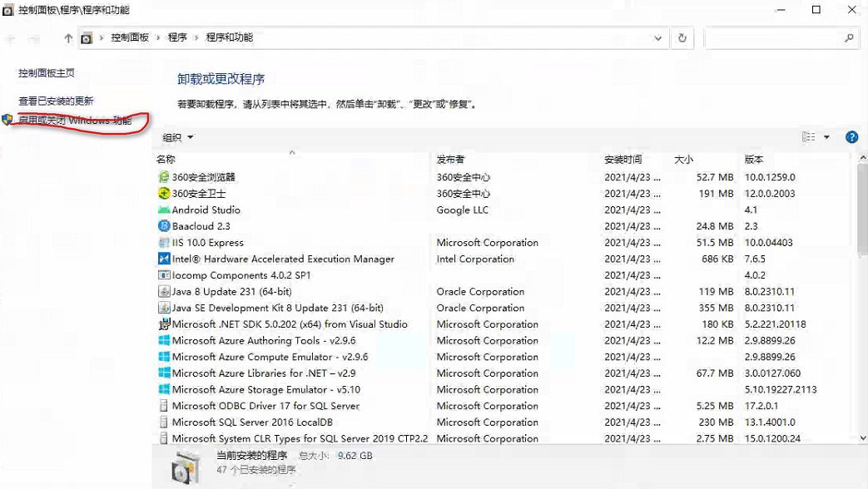Expand chevron after 程序 breadcrumb
868x489 pixels.
196,37
